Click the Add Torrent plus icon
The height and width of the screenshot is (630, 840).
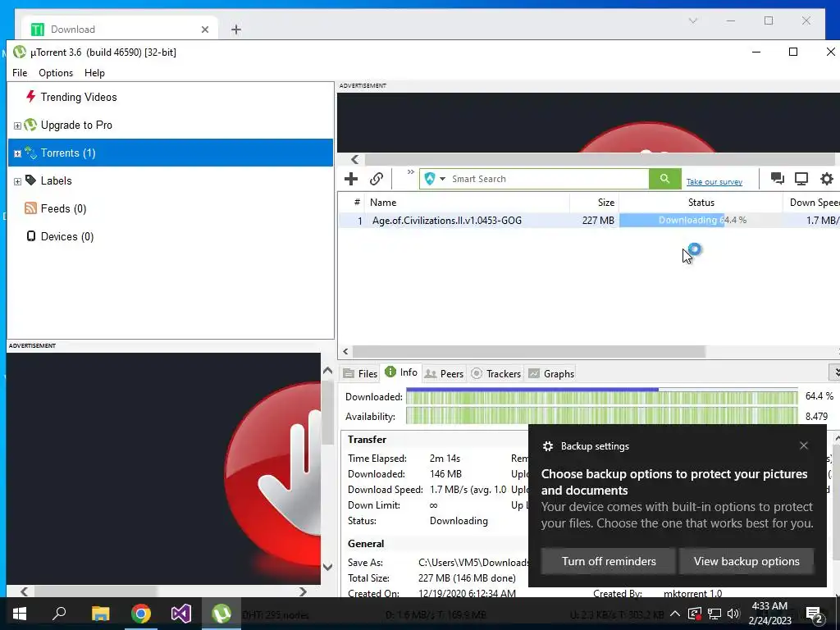click(351, 179)
